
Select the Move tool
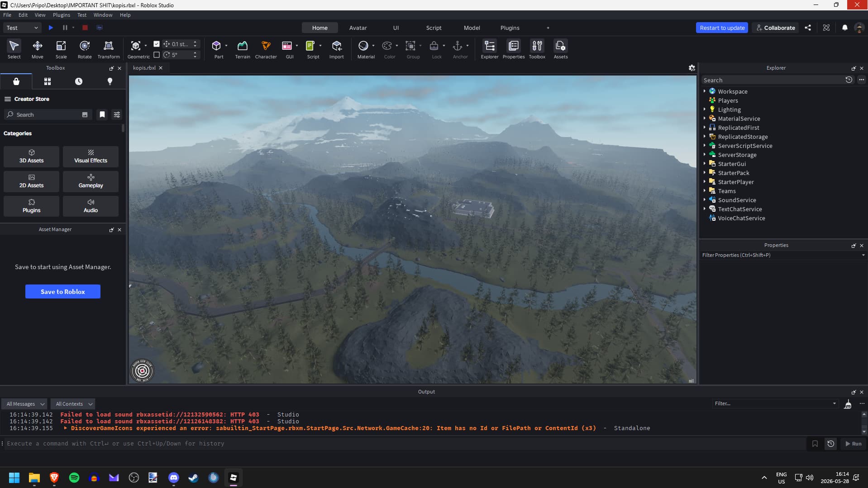37,49
